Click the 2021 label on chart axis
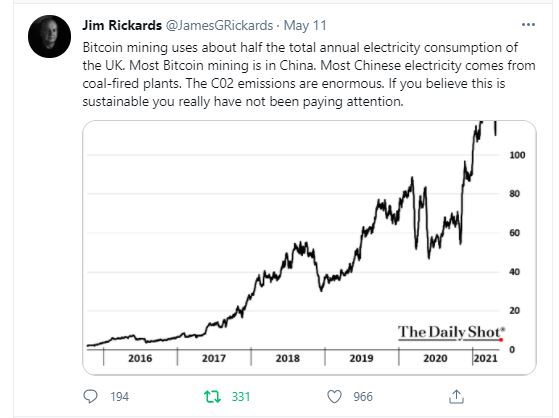Screen dimensions: 559x418 (x=485, y=358)
